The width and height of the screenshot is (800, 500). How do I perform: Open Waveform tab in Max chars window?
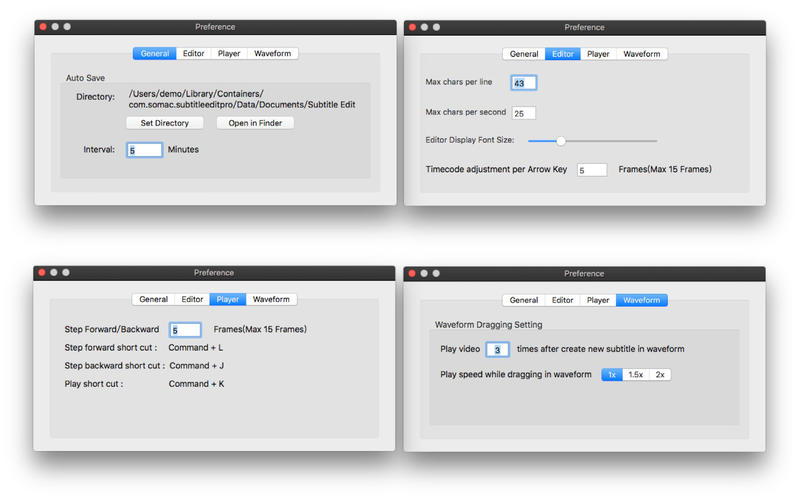pos(642,54)
